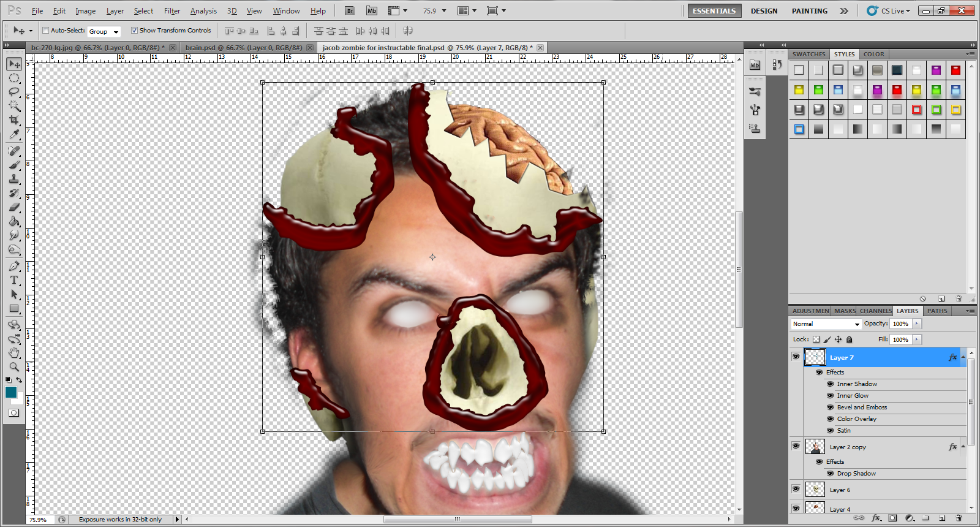Open the foreground color swatch
This screenshot has height=527, width=980.
11,392
